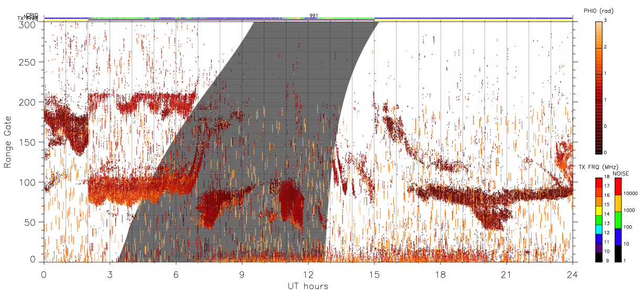Image resolution: width=644 pixels, height=297 pixels.
Task: Click '18' tick on UT hours axis
Action: [441, 274]
